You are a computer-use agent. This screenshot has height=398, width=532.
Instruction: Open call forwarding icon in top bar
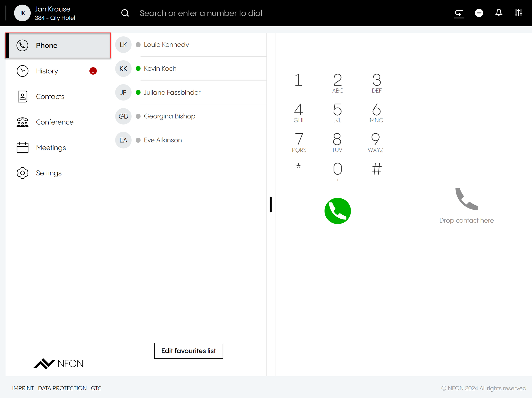click(x=459, y=13)
